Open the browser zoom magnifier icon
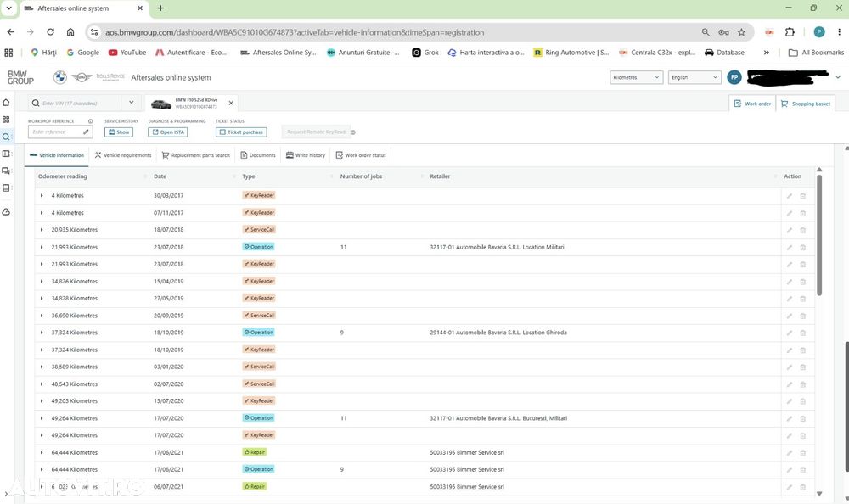Viewport: 849px width, 504px height. (706, 32)
